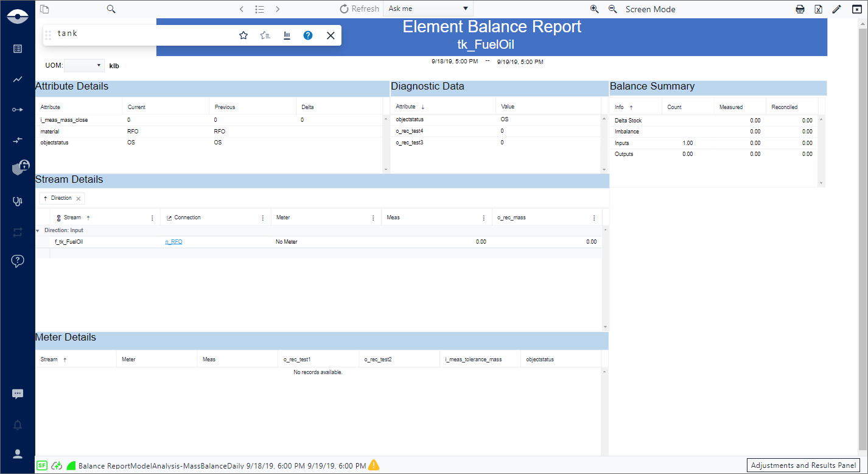Click the star favorite icon in tank bar
868x474 pixels.
243,35
